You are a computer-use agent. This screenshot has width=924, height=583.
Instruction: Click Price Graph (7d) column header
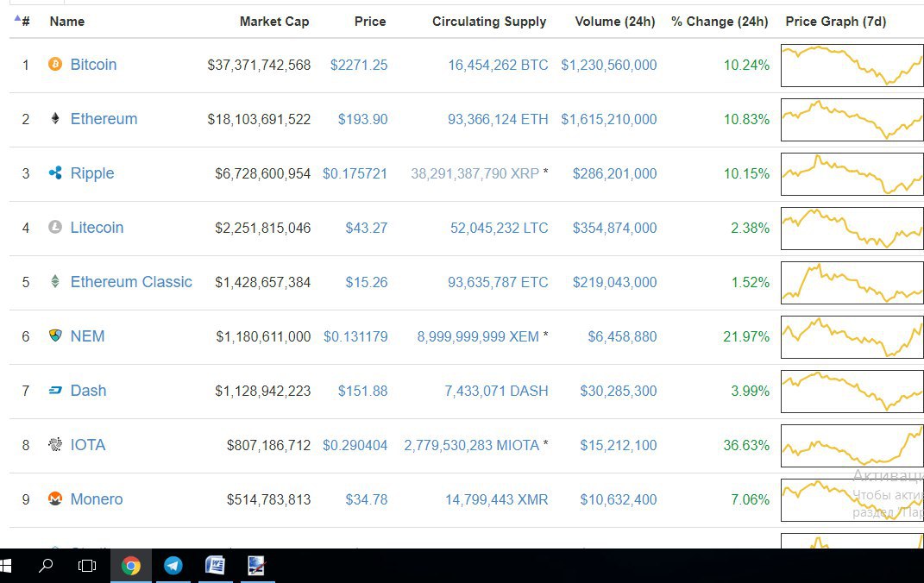point(836,22)
